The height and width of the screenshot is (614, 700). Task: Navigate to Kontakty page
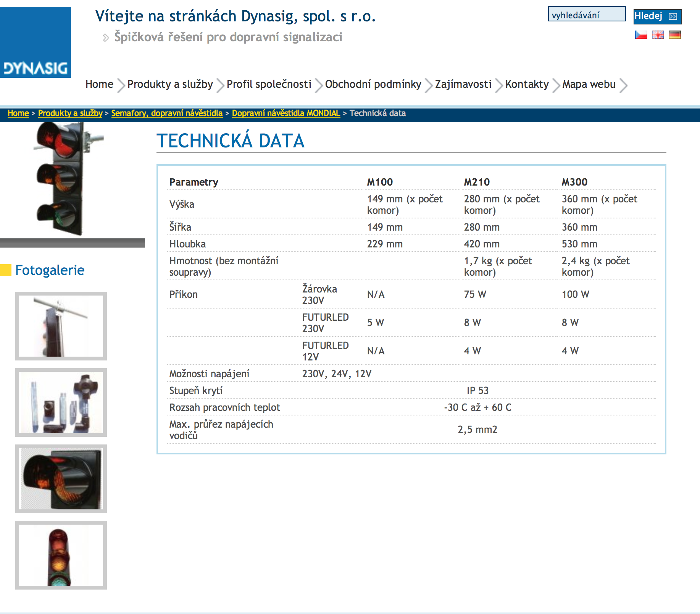[527, 84]
